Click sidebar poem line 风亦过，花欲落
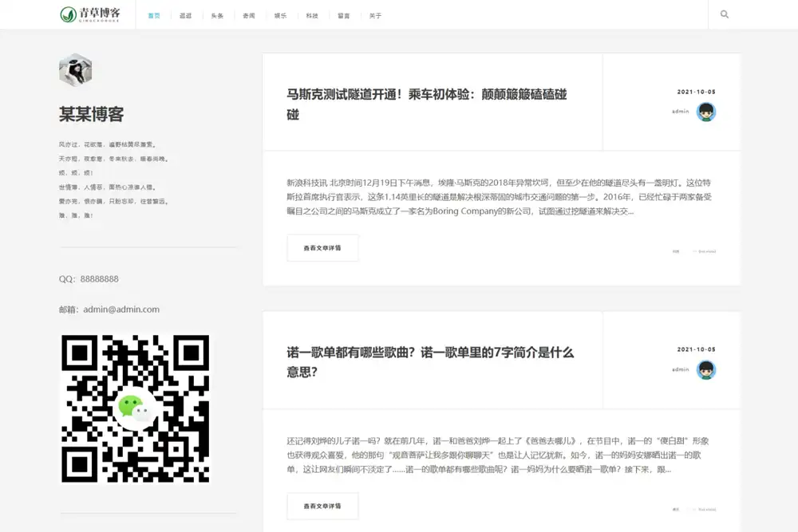This screenshot has height=532, width=798. [x=108, y=144]
